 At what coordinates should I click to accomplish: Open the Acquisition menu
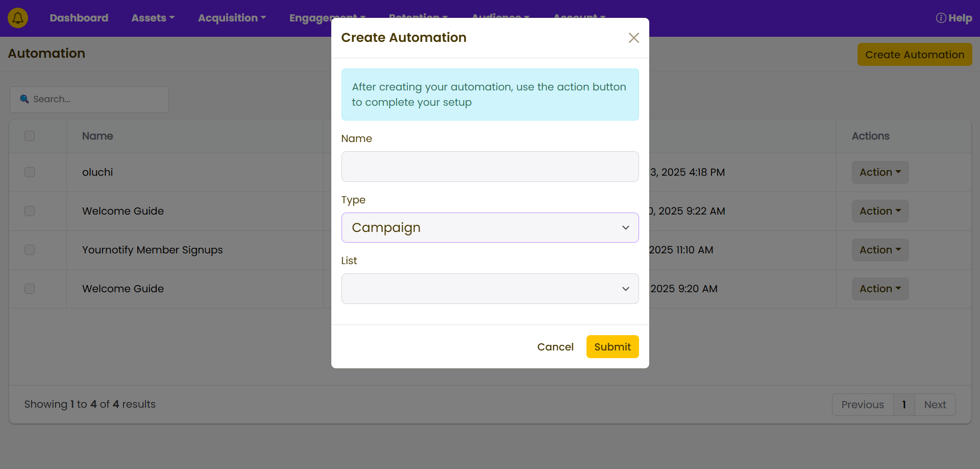[x=232, y=18]
